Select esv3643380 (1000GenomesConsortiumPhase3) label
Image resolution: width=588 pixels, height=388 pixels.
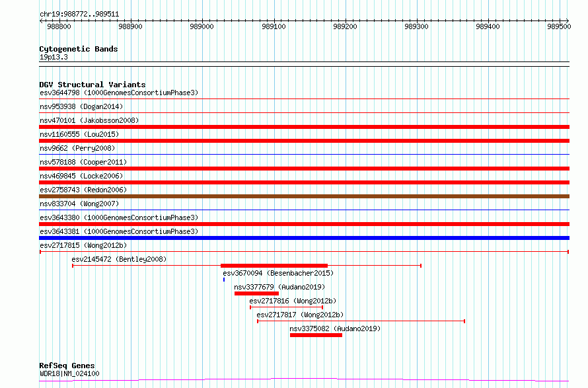pyautogui.click(x=119, y=217)
